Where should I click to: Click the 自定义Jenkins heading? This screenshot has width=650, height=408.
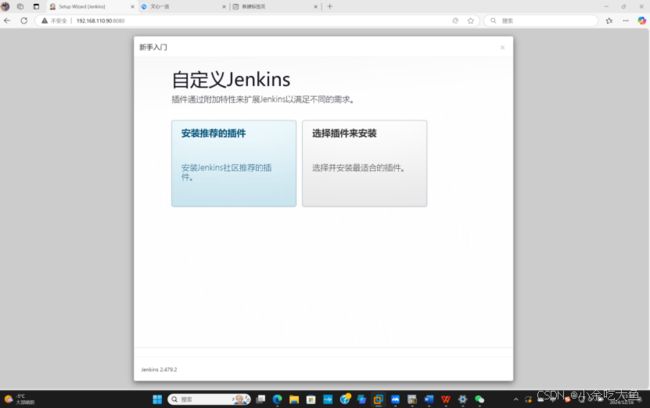(x=231, y=80)
